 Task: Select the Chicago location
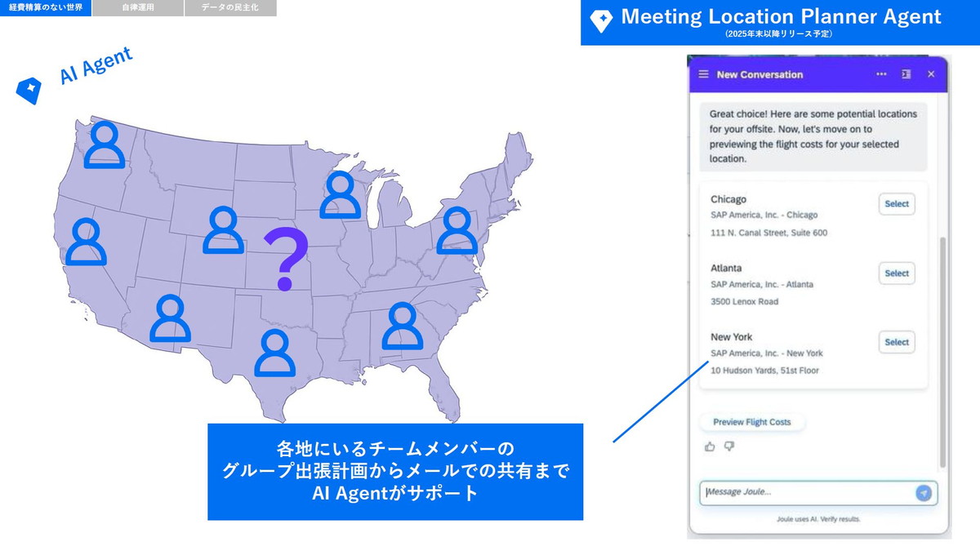(x=897, y=204)
